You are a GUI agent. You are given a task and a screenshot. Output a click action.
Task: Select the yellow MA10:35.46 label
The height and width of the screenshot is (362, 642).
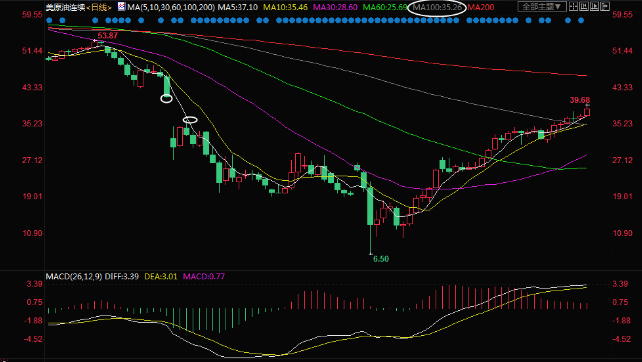(285, 7)
